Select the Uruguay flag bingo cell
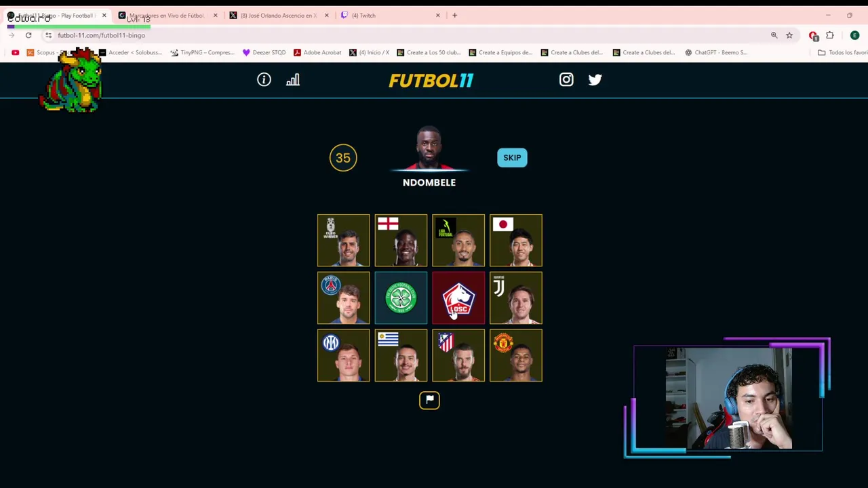Viewport: 868px width, 488px height. click(x=401, y=356)
